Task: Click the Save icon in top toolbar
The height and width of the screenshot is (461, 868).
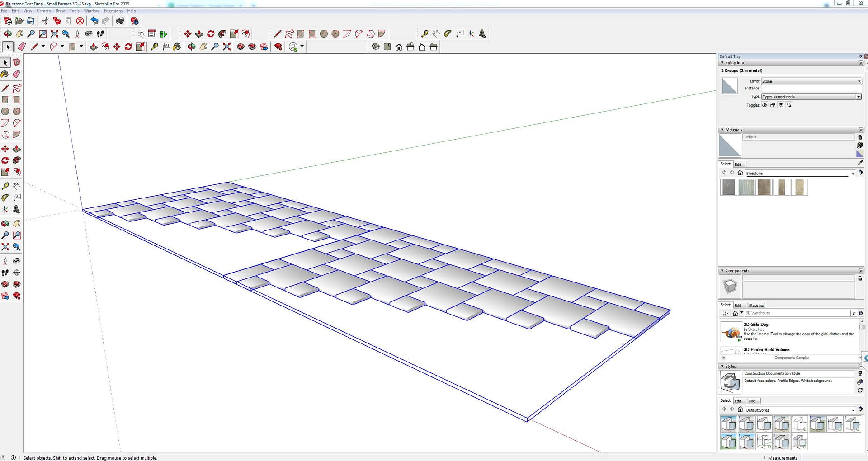Action: coord(31,21)
